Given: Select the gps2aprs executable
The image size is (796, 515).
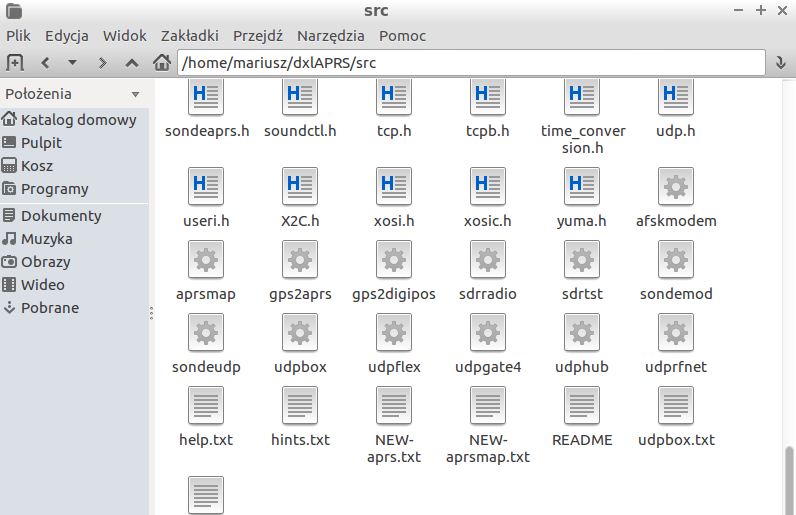Looking at the screenshot, I should point(300,271).
